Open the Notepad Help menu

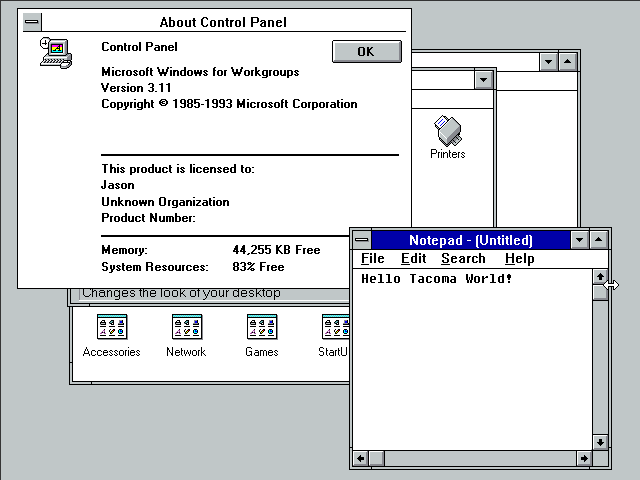click(520, 258)
